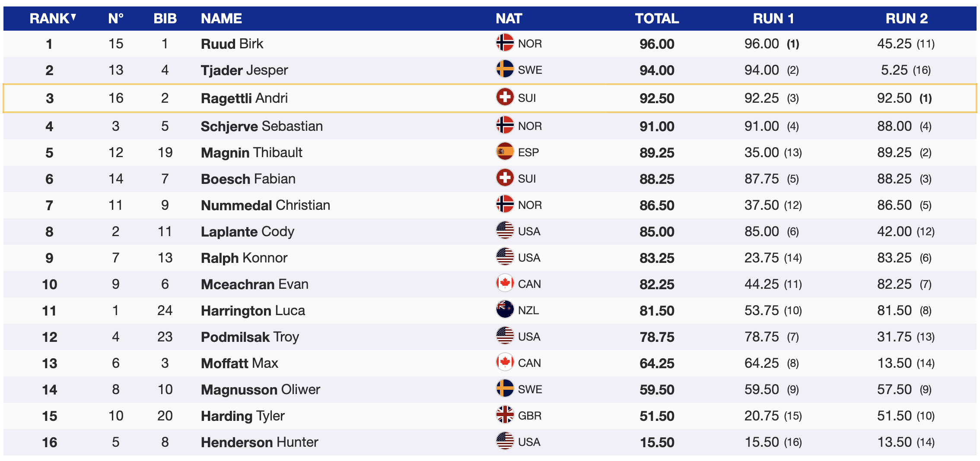Sort table by NAME column header
The width and height of the screenshot is (980, 461).
click(x=221, y=19)
